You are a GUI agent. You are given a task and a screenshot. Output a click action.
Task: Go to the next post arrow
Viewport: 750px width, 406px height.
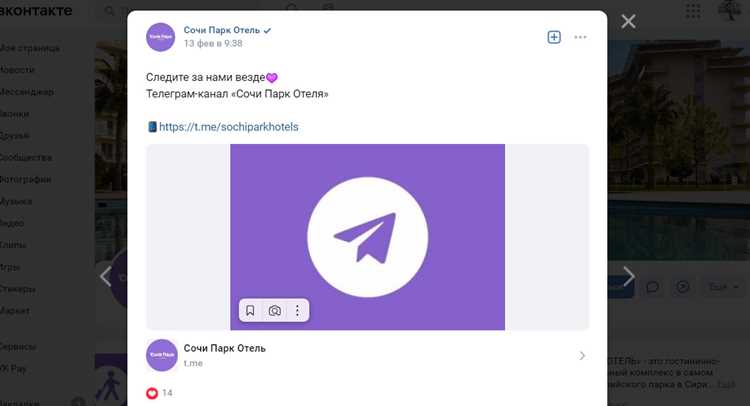pyautogui.click(x=629, y=276)
